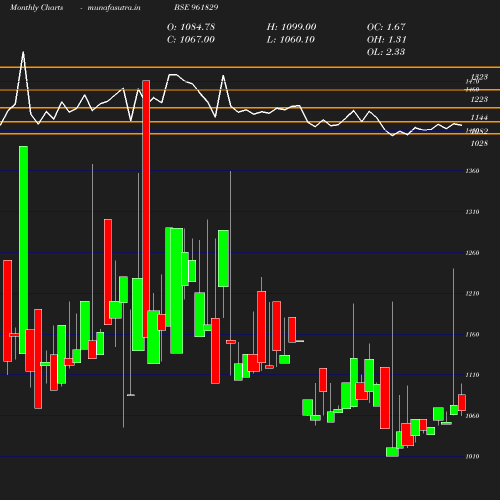Click the 1060 price axis label
500x500 pixels.
pyautogui.click(x=472, y=416)
